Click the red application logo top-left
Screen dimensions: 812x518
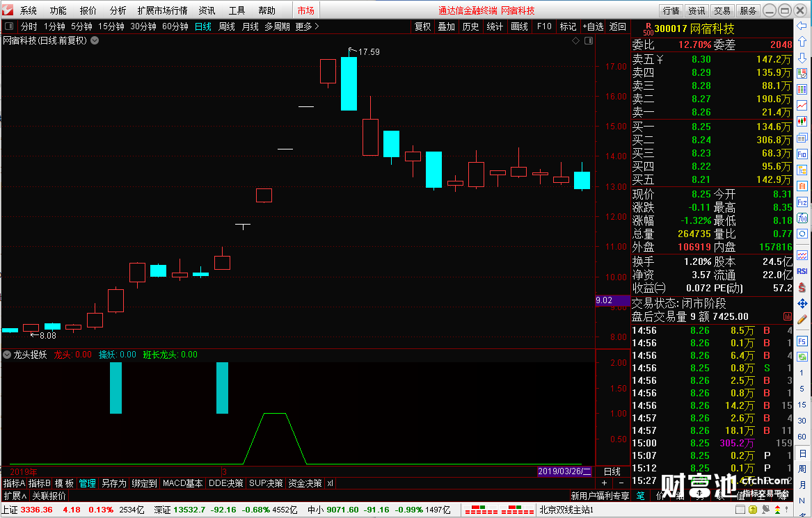(7, 10)
